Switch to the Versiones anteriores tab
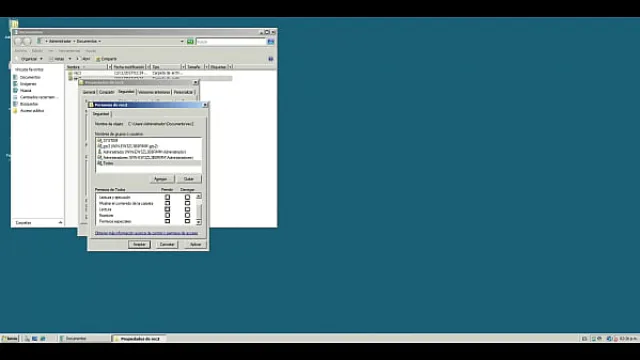This screenshot has width=640, height=360. [x=154, y=92]
